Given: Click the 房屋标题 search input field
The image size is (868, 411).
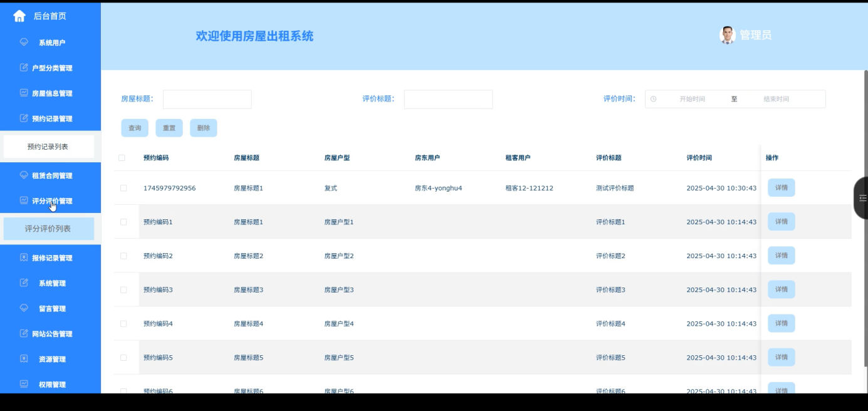Looking at the screenshot, I should (207, 99).
